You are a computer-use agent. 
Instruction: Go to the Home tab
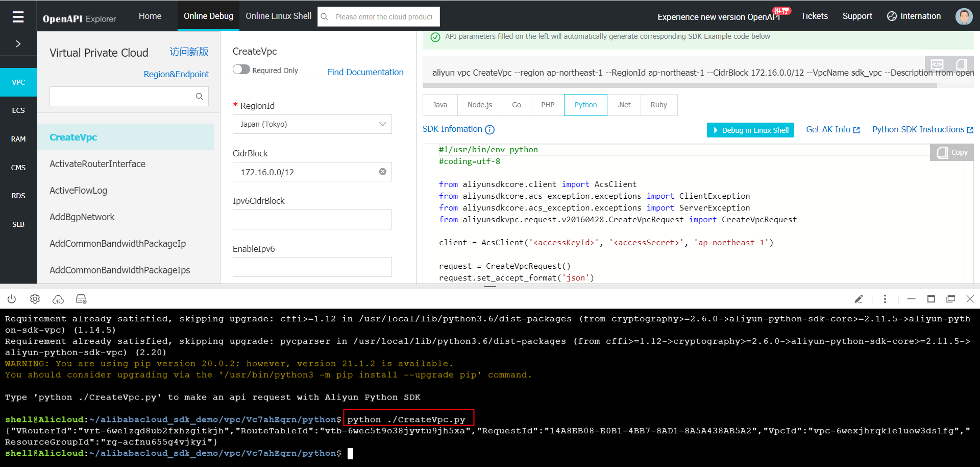(x=150, y=16)
